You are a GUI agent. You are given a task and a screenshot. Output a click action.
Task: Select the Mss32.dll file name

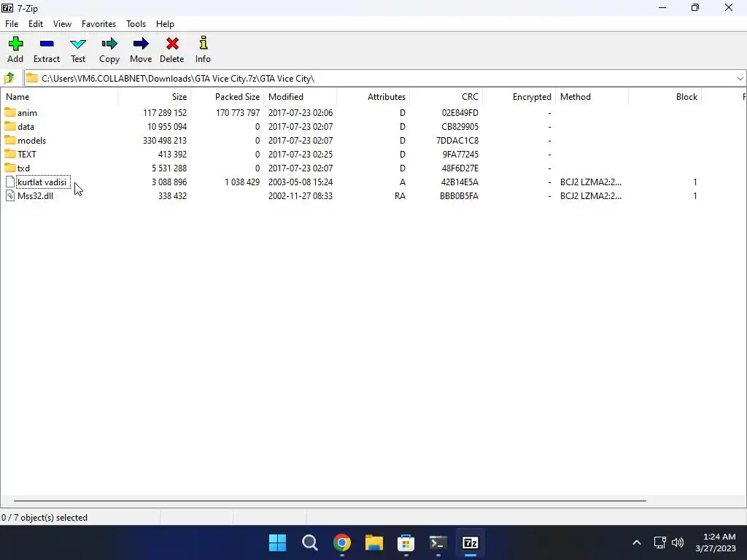[x=35, y=195]
